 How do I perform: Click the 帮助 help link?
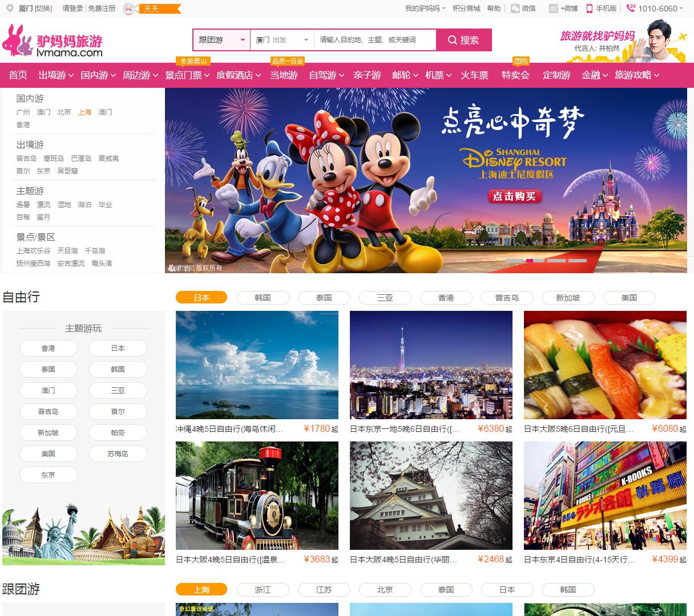[x=494, y=9]
